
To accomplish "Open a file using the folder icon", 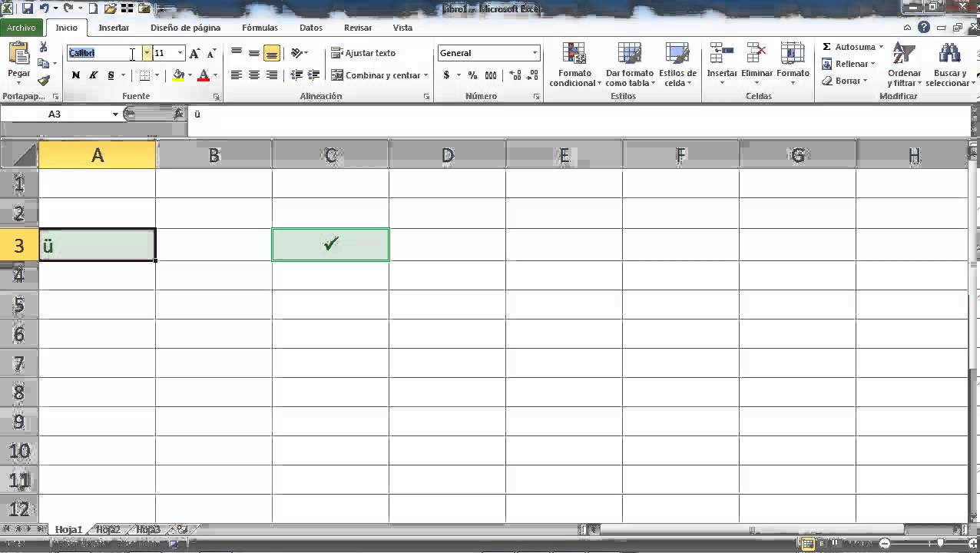I will [x=110, y=8].
